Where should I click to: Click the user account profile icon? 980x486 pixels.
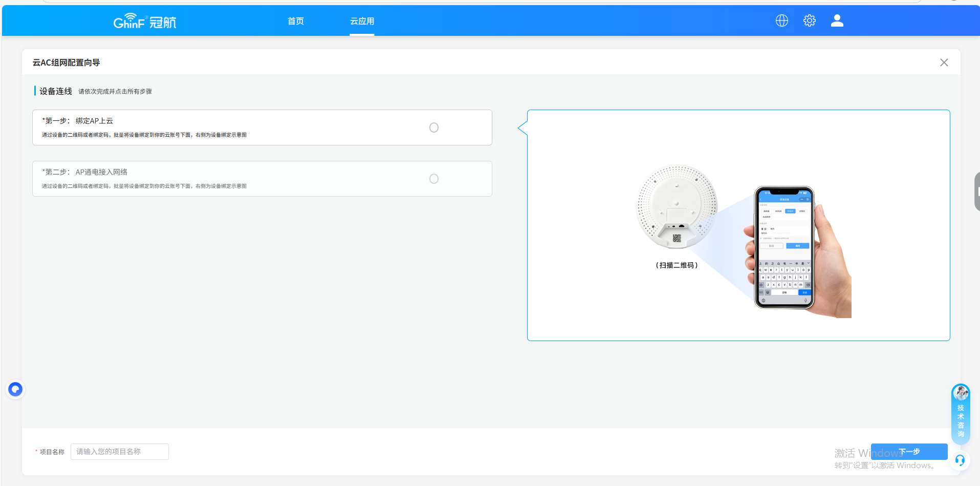click(x=837, y=20)
